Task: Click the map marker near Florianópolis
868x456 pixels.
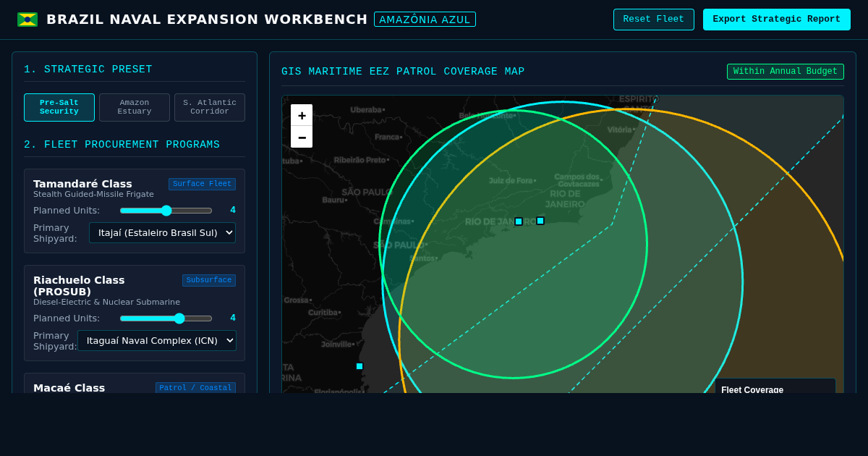Action: [359, 366]
